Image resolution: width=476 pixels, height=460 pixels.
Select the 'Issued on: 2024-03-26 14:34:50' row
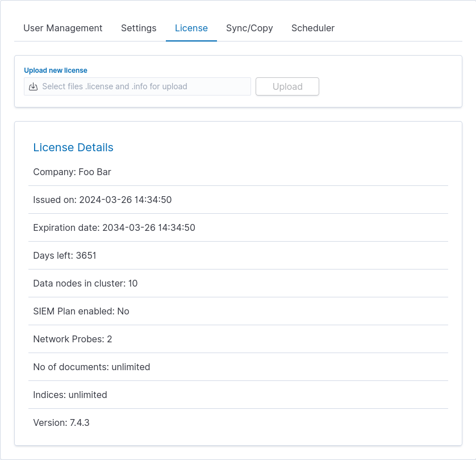pos(239,200)
